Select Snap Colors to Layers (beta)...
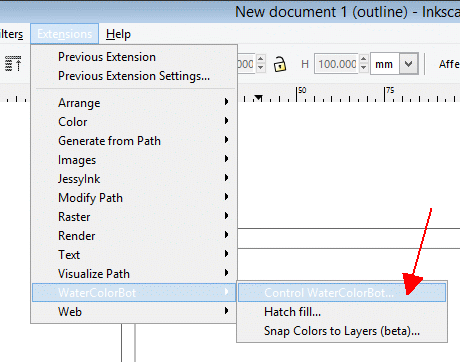460x362 pixels. 342,331
